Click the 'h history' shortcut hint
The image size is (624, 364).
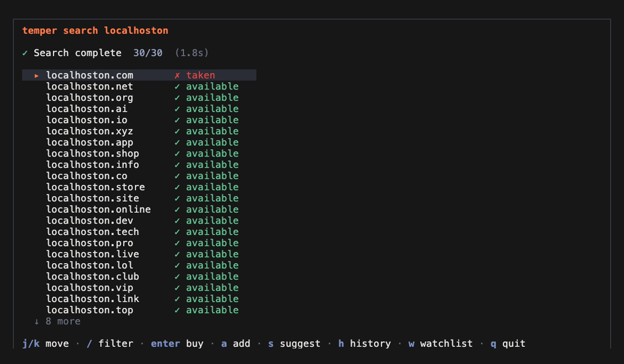tap(365, 344)
